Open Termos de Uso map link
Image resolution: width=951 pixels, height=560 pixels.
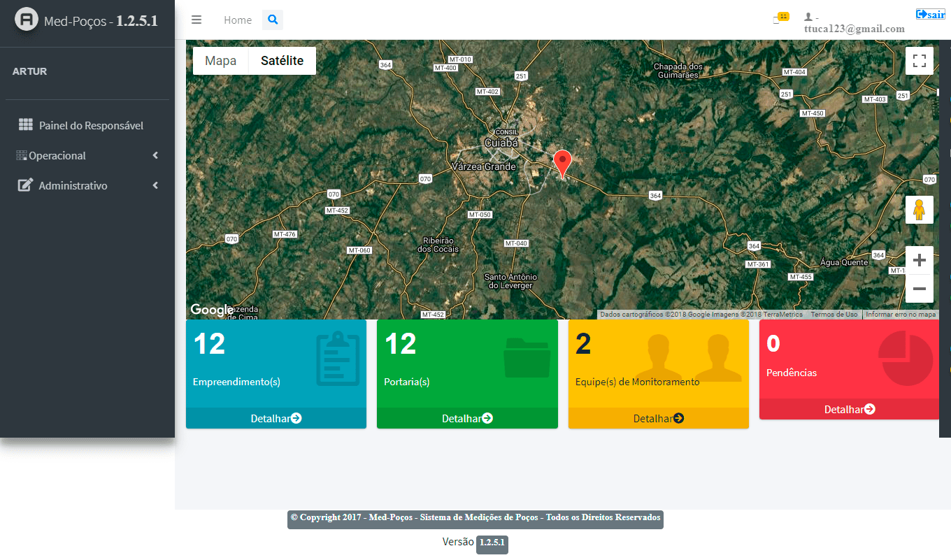pos(834,315)
